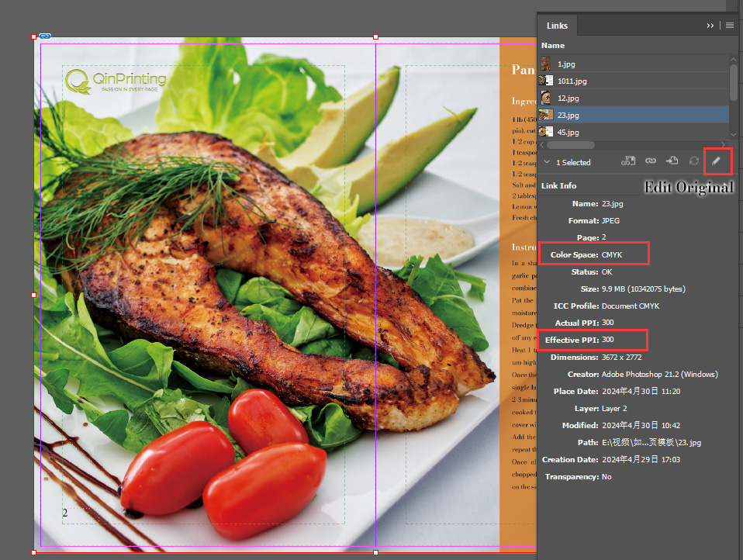Click the link badge on the image frame

coord(45,36)
